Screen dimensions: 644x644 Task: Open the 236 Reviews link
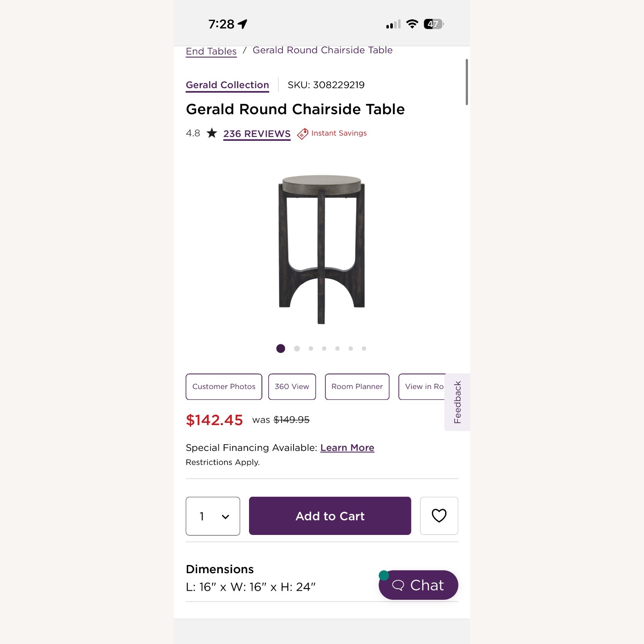(x=257, y=134)
